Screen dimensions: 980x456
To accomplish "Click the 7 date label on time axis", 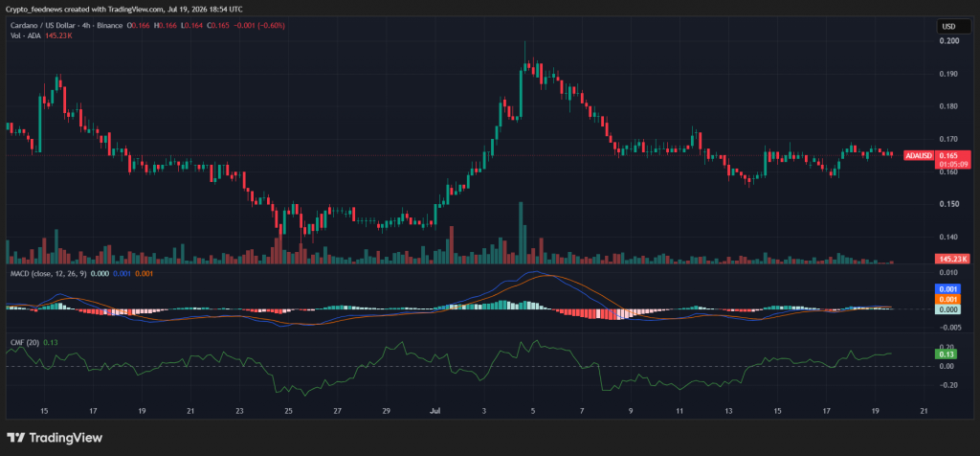I will 582,411.
